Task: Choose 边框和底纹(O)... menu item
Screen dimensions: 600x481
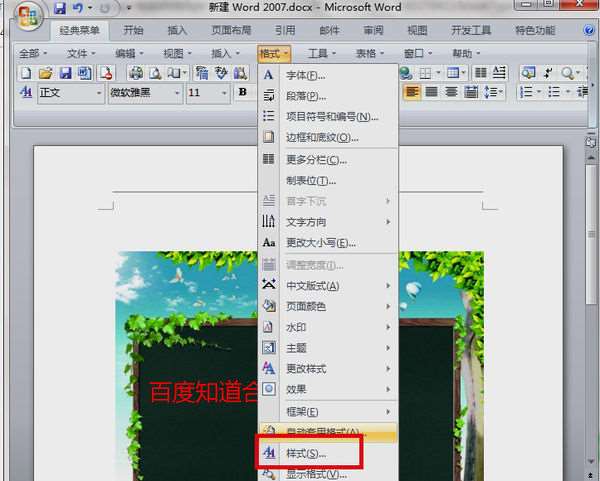Action: (328, 137)
